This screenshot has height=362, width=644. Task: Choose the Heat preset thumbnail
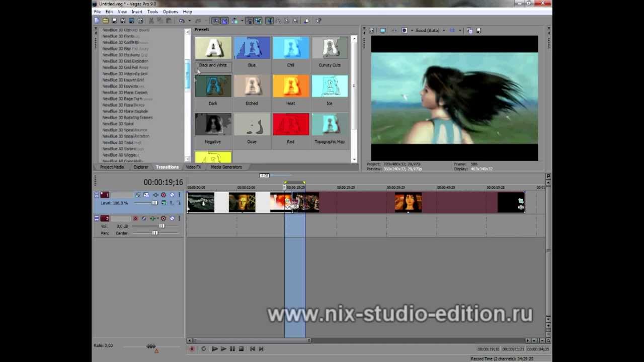coord(290,86)
